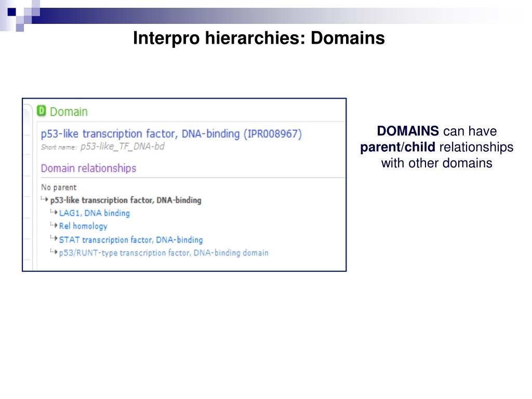Click the arrow beside LAG1, DNA binding

pyautogui.click(x=54, y=212)
